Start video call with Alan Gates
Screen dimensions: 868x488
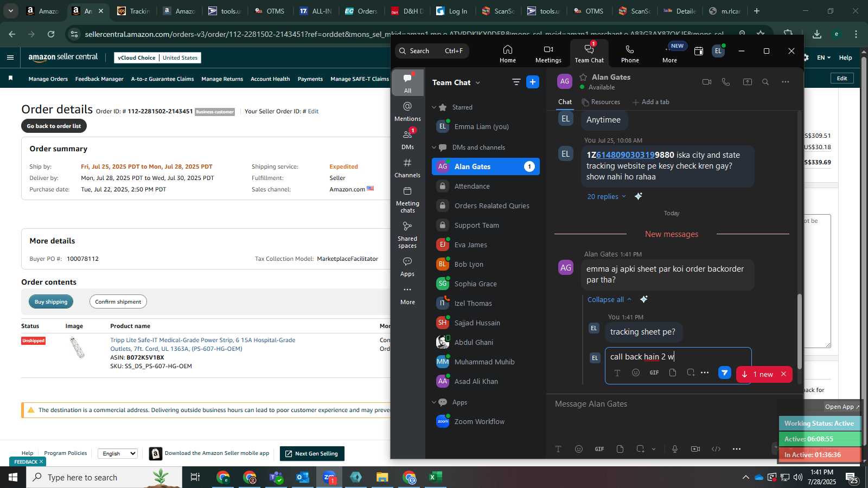(706, 82)
